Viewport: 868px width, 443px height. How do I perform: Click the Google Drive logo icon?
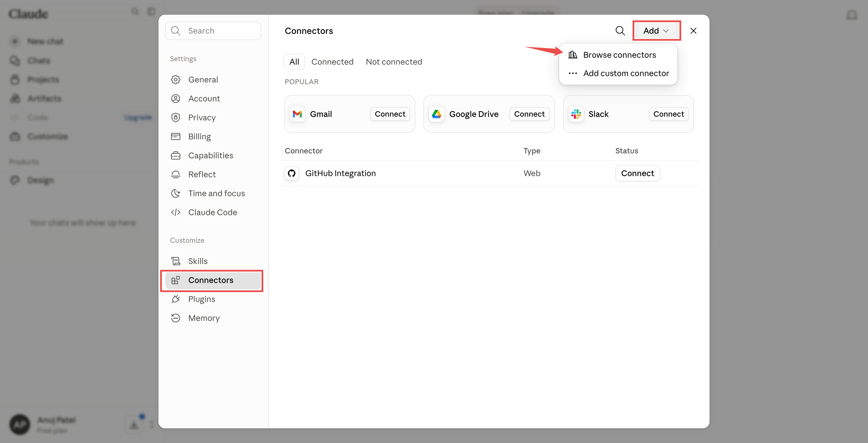[436, 114]
